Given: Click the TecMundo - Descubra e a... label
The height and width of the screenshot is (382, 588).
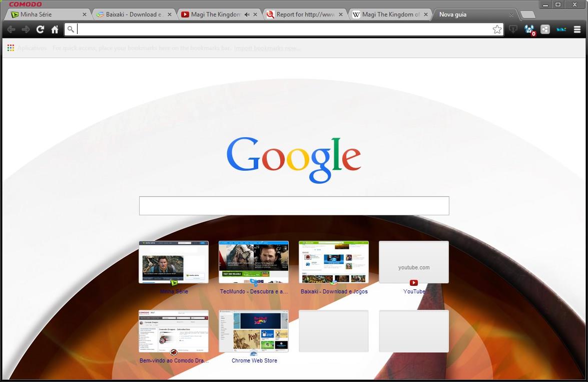Looking at the screenshot, I should 254,291.
